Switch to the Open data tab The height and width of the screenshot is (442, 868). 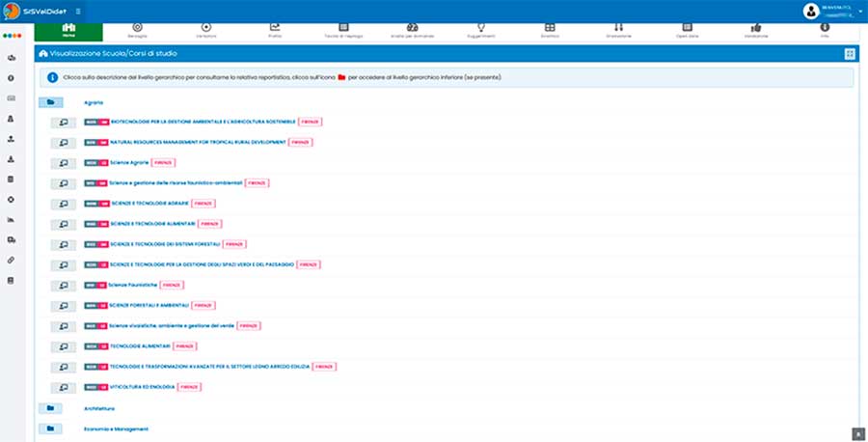[x=687, y=28]
